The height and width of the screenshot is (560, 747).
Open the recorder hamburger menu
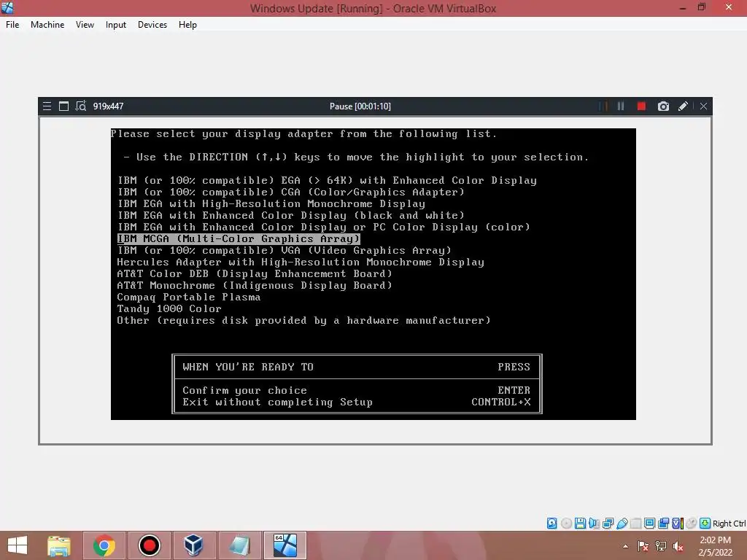pos(47,106)
